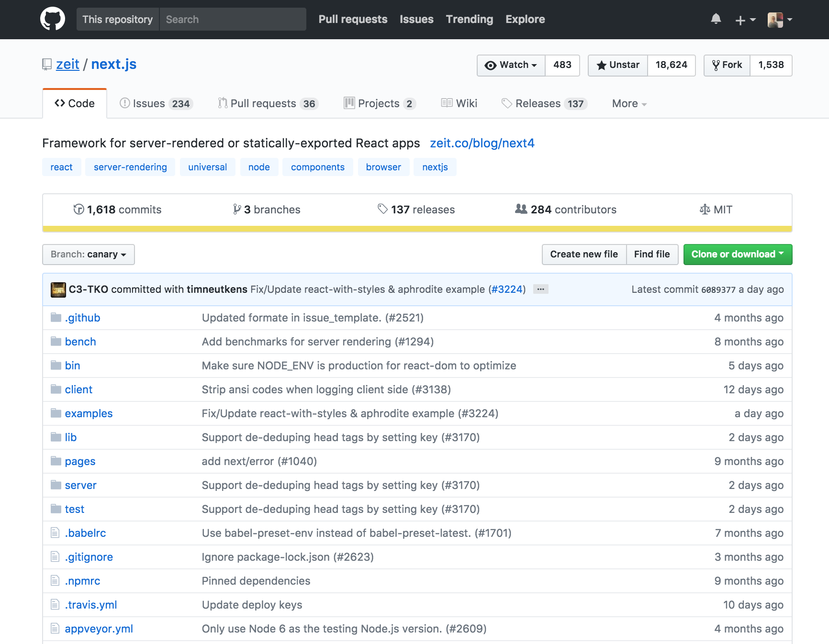Unstar the next.js repository
The width and height of the screenshot is (829, 644).
(618, 65)
